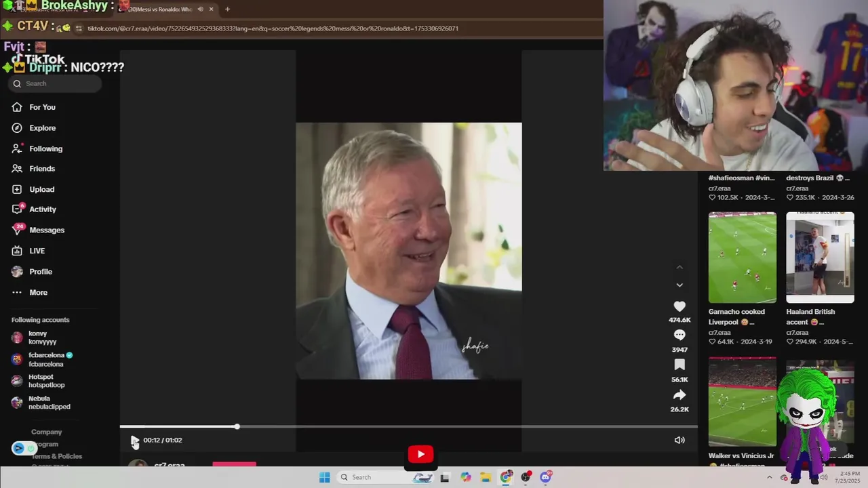Click the TikTok search field
Viewport: 868px width, 488px height.
coord(56,83)
